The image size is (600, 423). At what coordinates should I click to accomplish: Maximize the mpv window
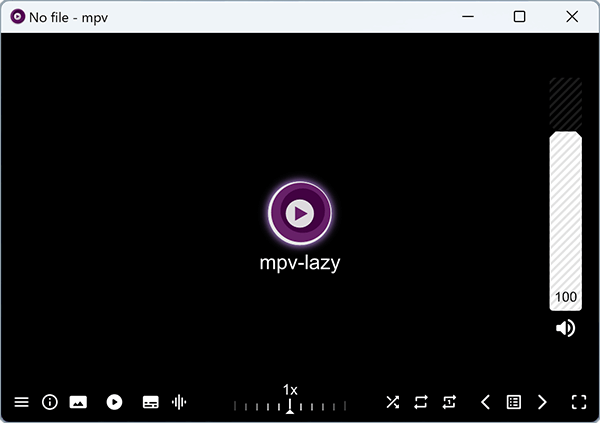519,16
